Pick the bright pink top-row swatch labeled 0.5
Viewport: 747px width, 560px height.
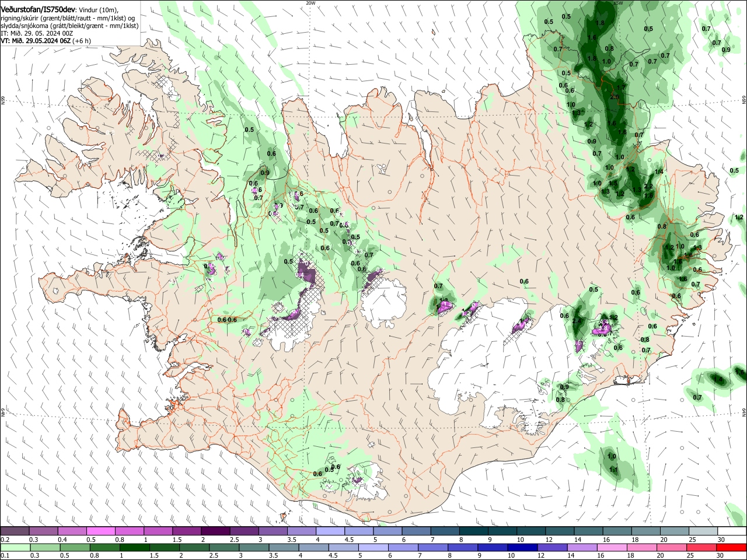[x=100, y=531]
